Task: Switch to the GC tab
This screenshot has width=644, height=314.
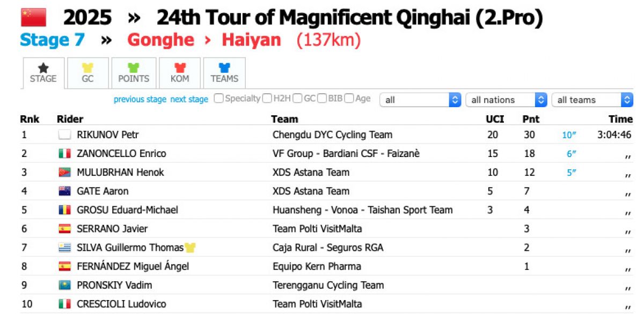Action: [87, 73]
